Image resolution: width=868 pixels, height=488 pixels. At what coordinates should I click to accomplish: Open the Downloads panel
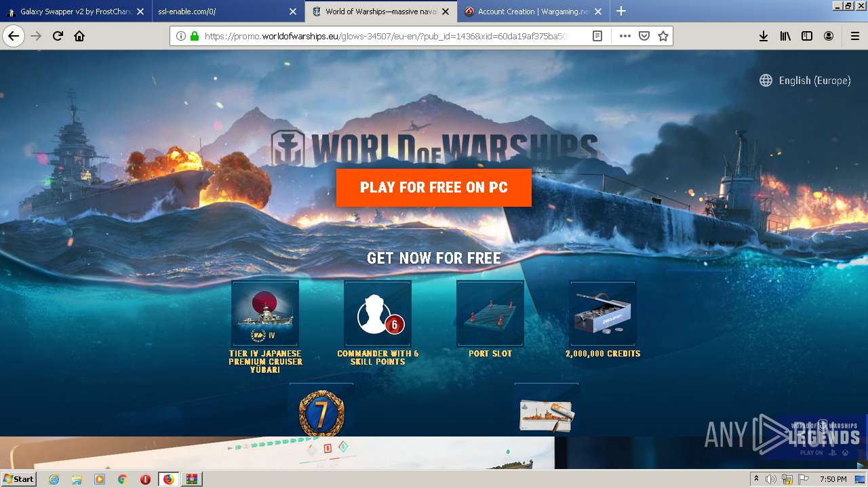pos(764,36)
